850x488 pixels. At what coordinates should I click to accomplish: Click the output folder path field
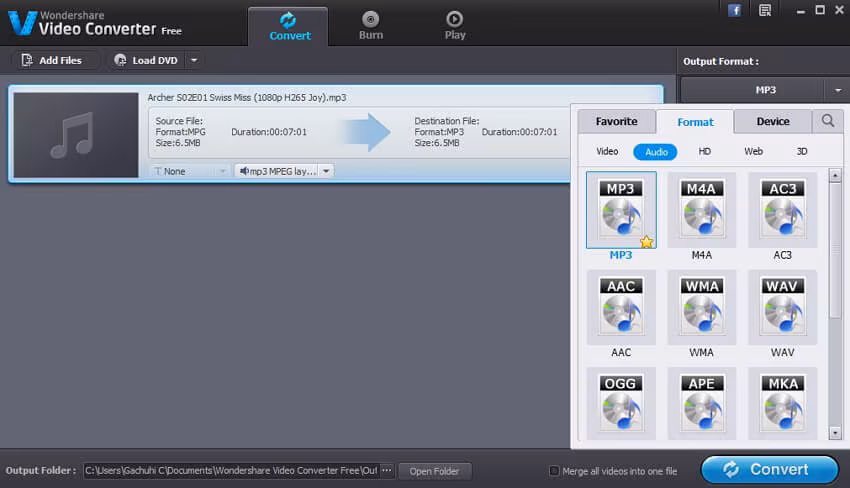232,471
